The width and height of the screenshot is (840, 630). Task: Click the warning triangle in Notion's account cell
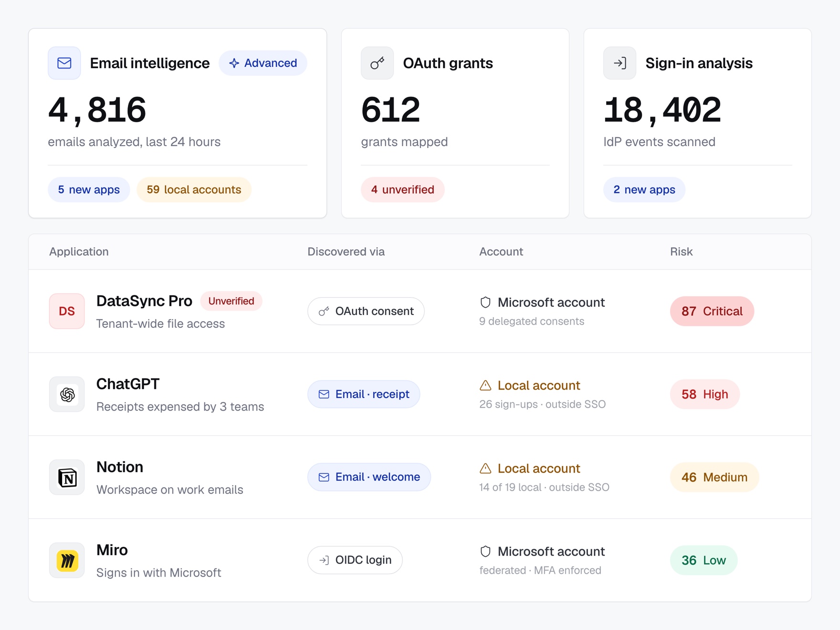coord(485,468)
